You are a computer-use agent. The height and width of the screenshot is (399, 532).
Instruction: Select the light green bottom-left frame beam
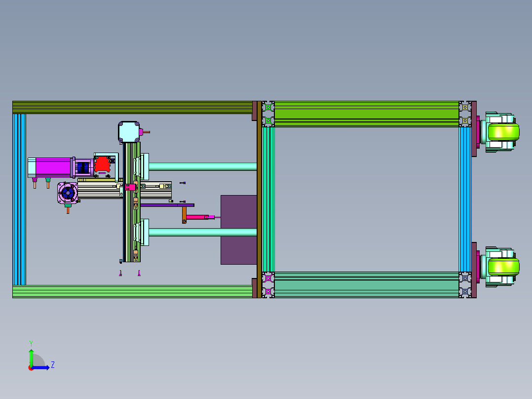132,292
